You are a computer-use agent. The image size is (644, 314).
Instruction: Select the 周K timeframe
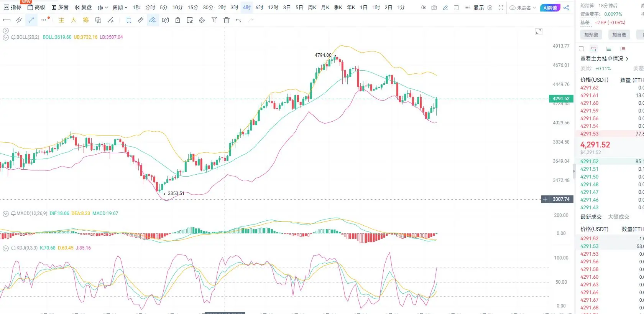coord(312,7)
